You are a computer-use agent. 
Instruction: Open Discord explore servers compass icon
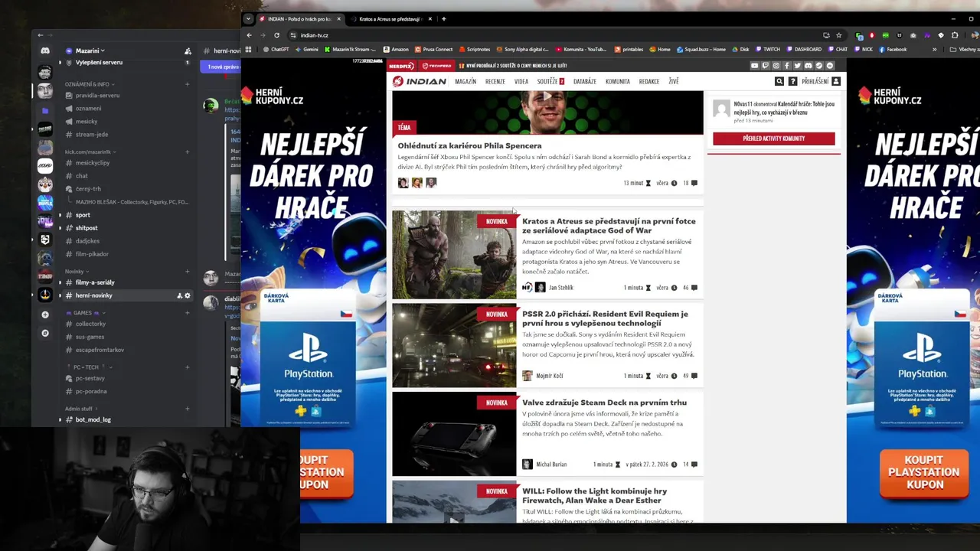[x=45, y=333]
